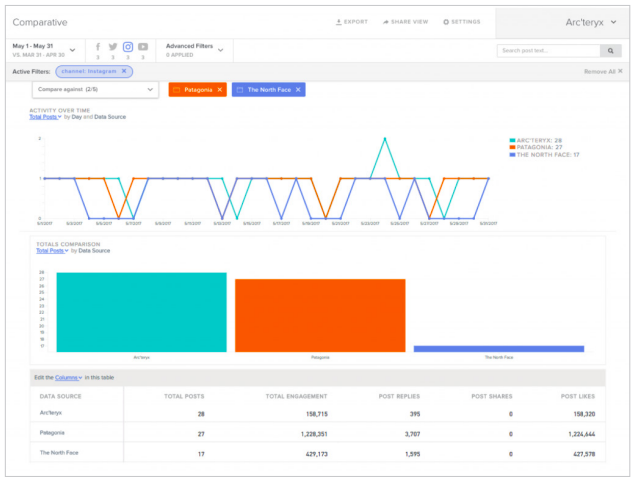Click The North Face legend entry
Image resolution: width=637 pixels, height=486 pixels.
pos(544,155)
